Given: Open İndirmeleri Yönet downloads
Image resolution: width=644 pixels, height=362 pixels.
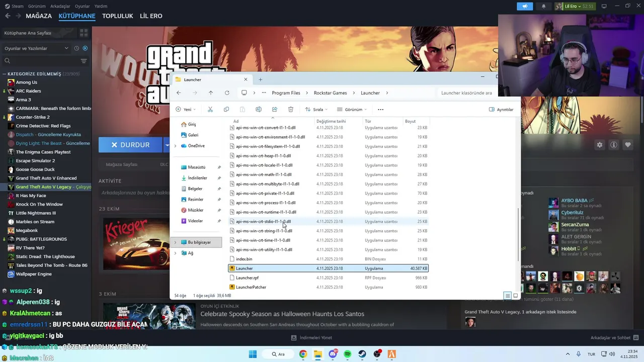Looking at the screenshot, I should tap(311, 337).
